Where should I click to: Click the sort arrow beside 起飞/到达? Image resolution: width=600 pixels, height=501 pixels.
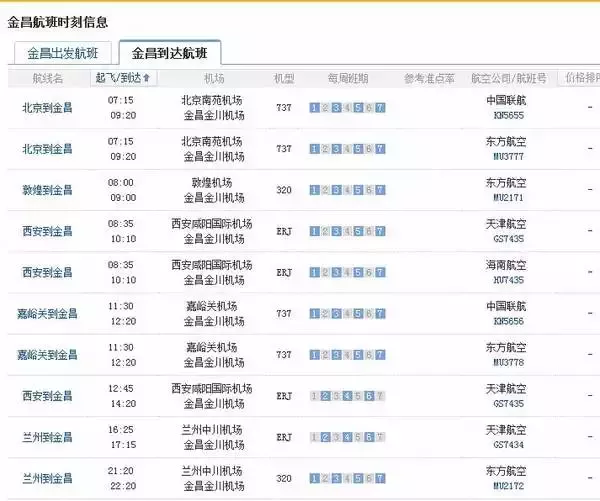pos(147,78)
